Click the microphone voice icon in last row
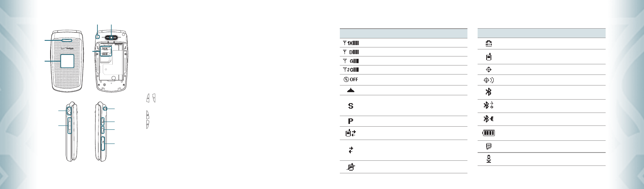The image size is (644, 189). [489, 159]
